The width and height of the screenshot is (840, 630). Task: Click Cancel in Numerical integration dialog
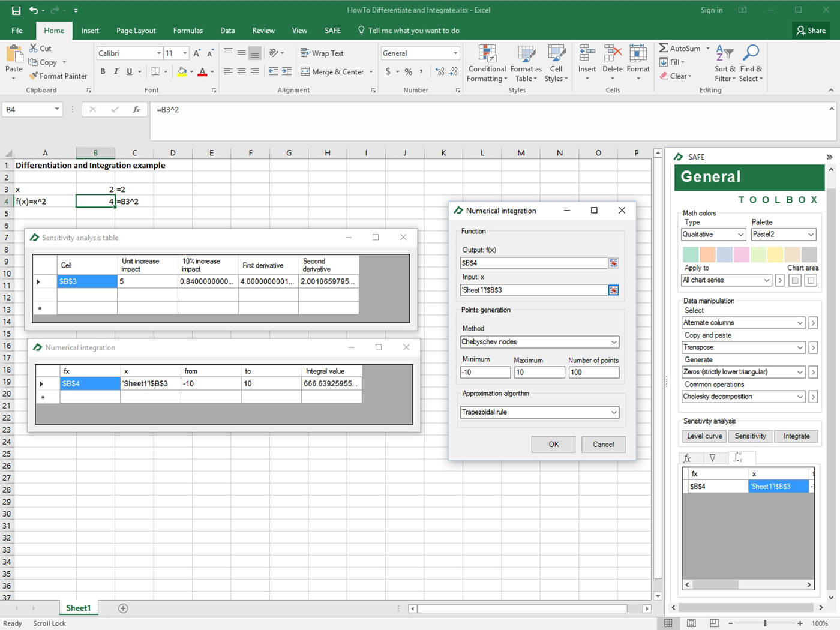click(603, 445)
